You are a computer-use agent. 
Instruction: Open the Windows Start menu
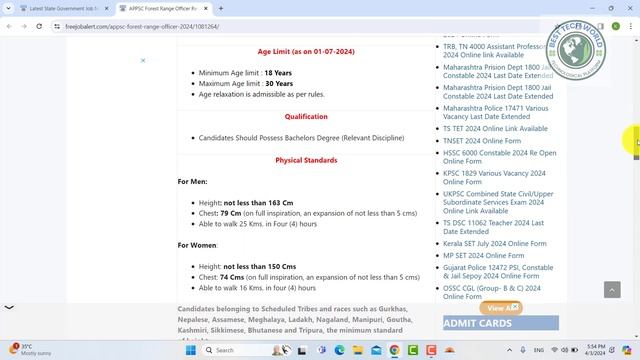tap(191, 350)
